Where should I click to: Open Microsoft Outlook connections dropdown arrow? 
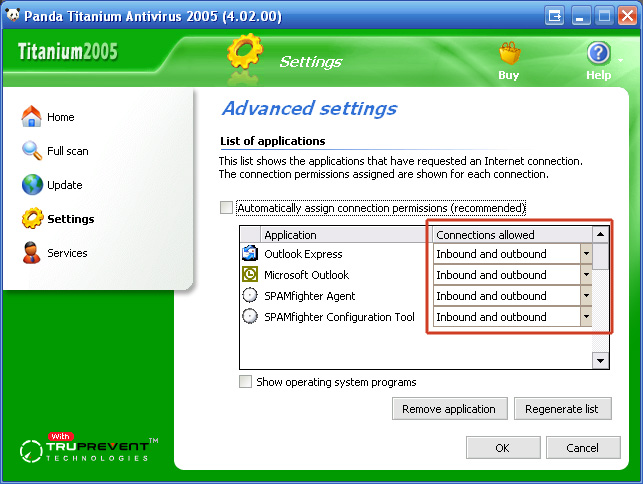tap(586, 274)
